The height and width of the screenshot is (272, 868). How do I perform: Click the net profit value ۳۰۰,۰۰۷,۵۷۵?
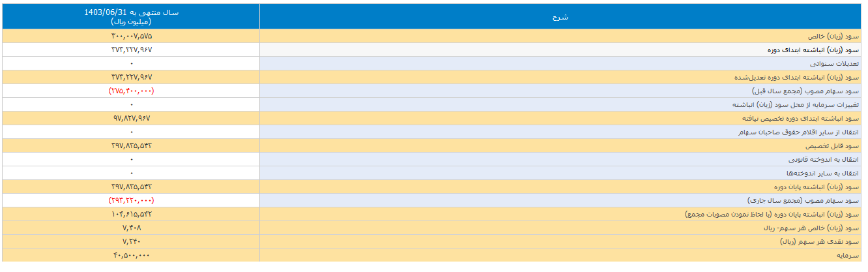(131, 36)
